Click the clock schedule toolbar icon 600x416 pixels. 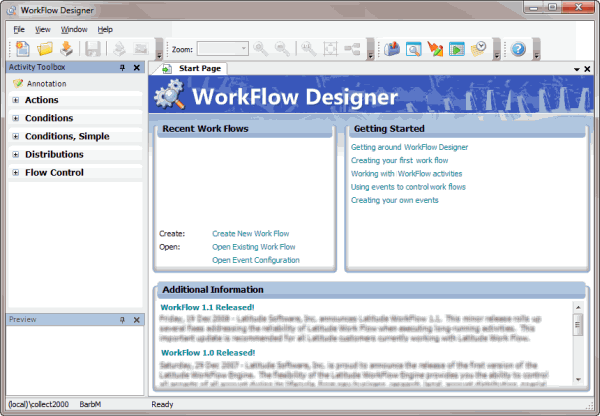point(480,48)
